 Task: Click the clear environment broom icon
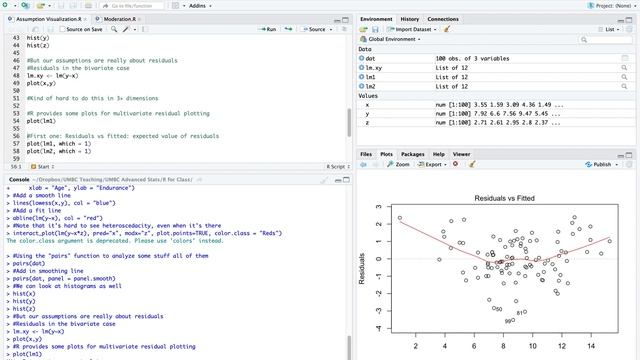447,29
